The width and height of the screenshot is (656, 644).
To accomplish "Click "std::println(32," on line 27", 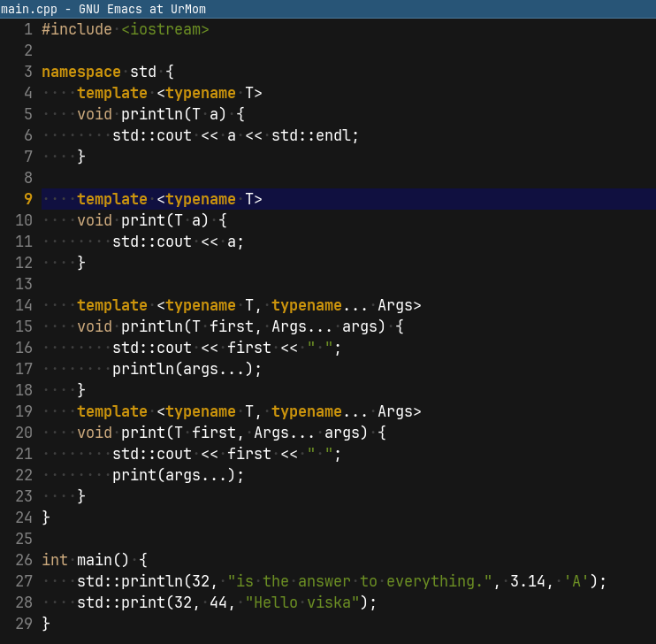I will 148,581.
